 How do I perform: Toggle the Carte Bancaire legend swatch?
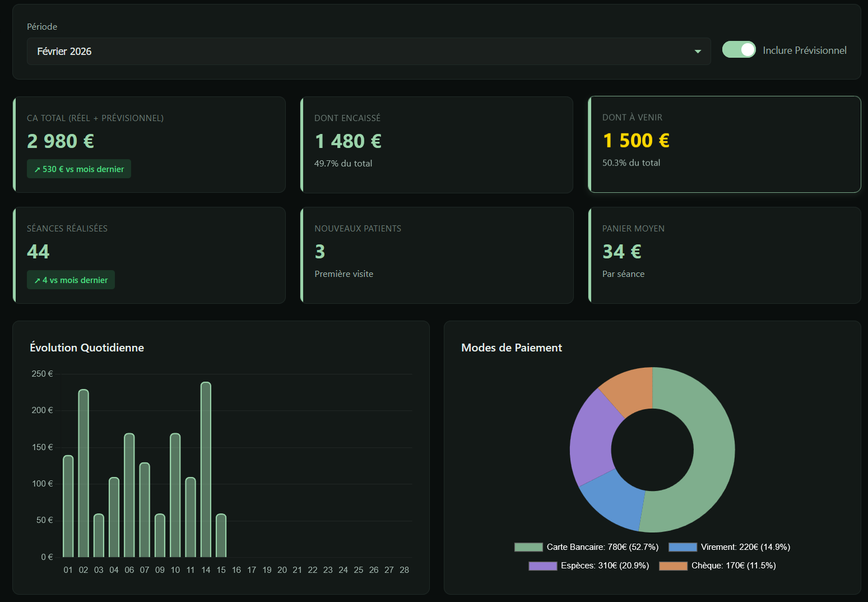point(528,547)
